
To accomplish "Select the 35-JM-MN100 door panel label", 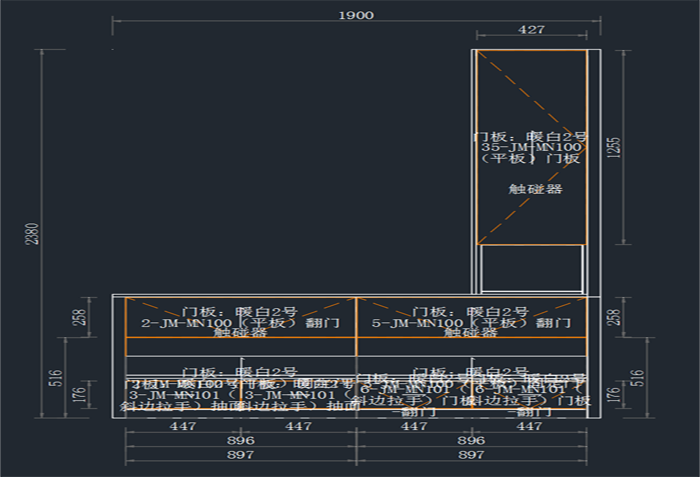I will pyautogui.click(x=531, y=147).
